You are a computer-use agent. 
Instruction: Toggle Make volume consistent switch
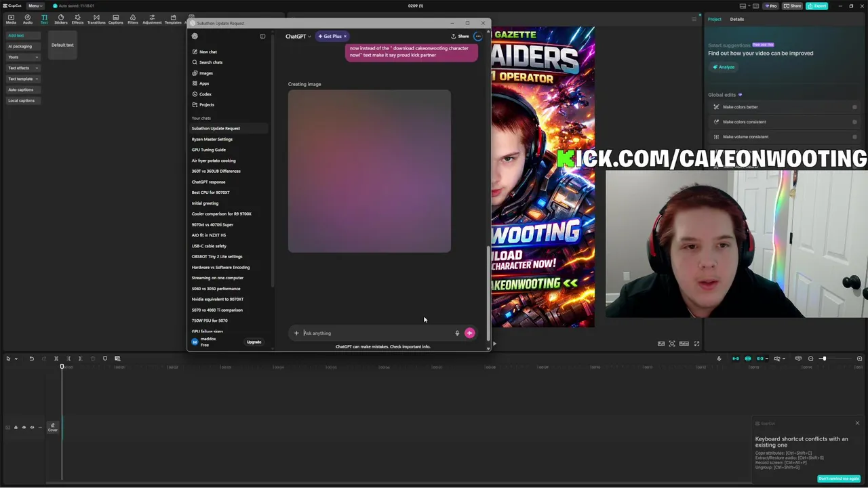pyautogui.click(x=854, y=137)
